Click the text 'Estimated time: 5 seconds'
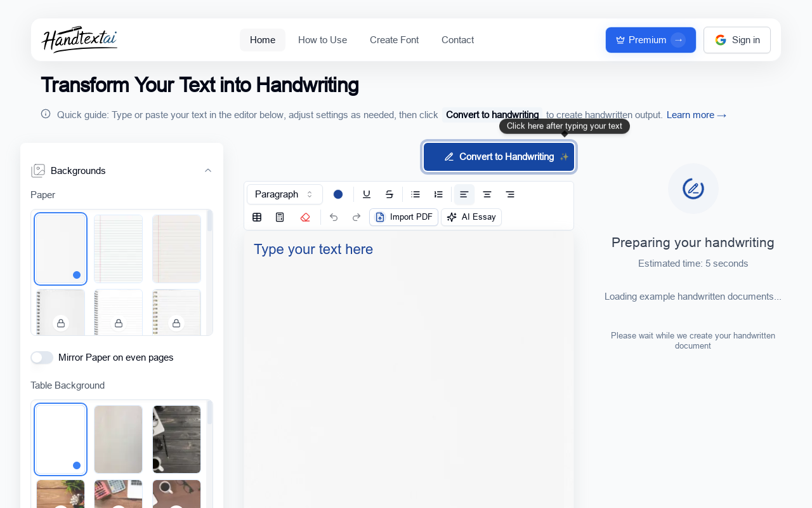 tap(693, 264)
